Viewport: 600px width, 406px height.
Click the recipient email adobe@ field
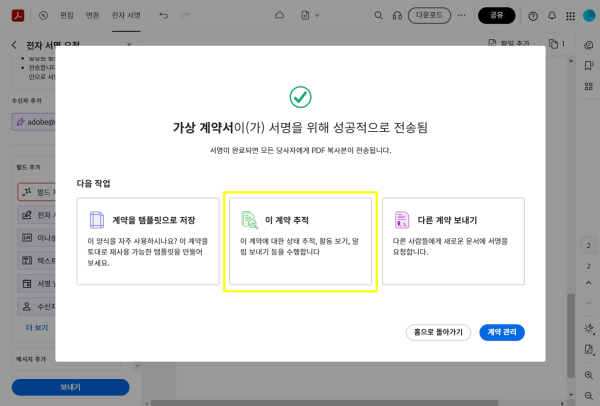34,122
